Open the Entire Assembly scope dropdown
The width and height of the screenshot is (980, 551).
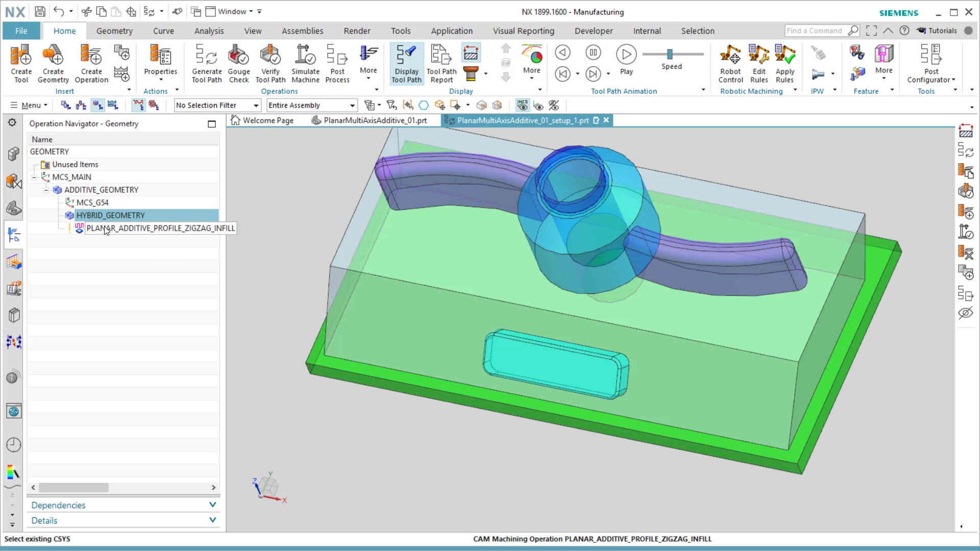[311, 105]
